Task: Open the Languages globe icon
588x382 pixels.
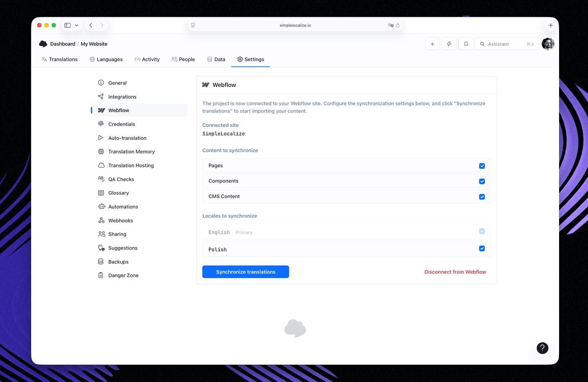Action: coord(93,59)
